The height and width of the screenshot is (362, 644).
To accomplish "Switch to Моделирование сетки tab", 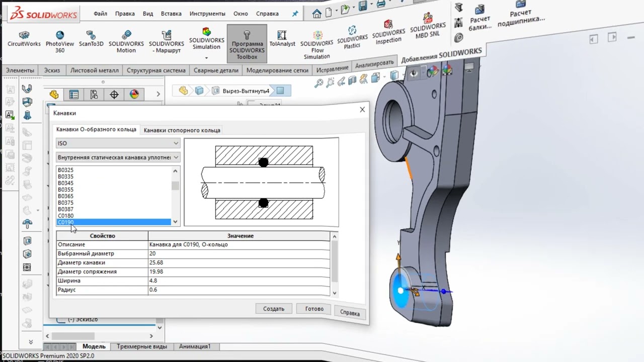I will point(278,70).
